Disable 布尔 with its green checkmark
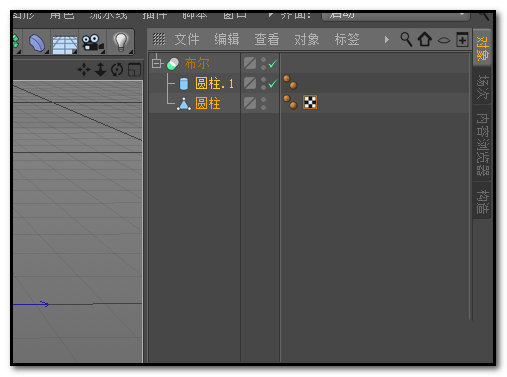 pyautogui.click(x=273, y=63)
